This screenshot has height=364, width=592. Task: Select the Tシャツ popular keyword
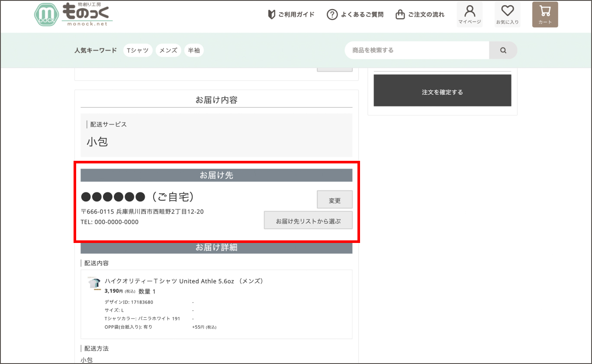pos(138,50)
